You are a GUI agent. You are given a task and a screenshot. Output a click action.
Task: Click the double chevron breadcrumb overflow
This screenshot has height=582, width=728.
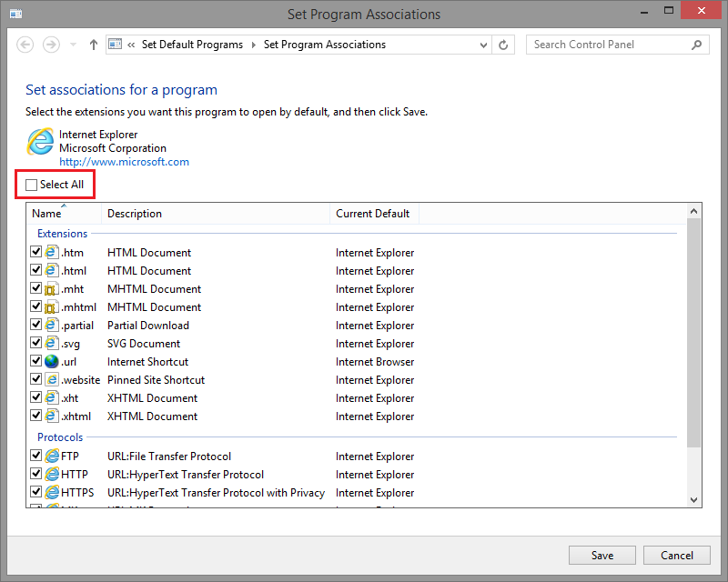[x=131, y=45]
